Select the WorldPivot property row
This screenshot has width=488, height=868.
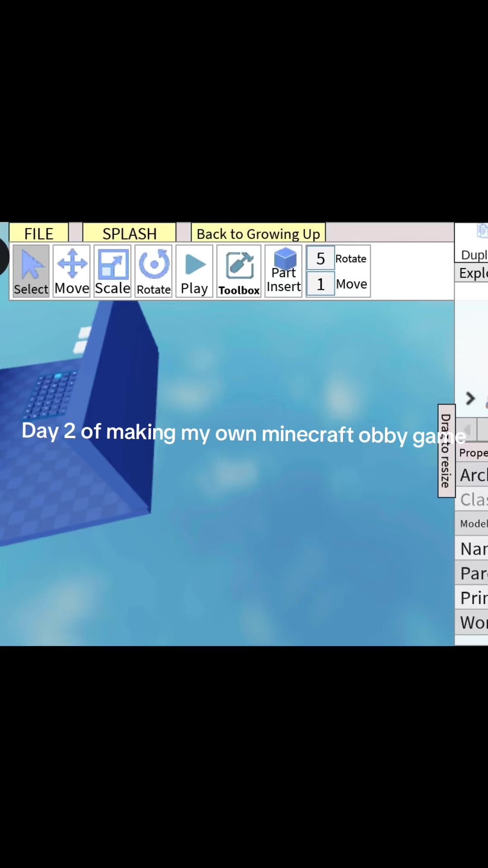tap(472, 622)
